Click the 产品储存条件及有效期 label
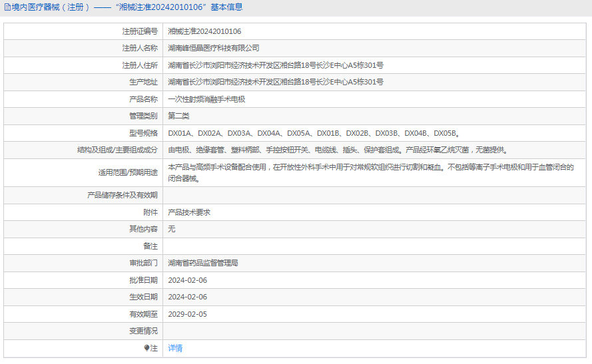Viewport: 592px width, 364px height. [x=123, y=195]
